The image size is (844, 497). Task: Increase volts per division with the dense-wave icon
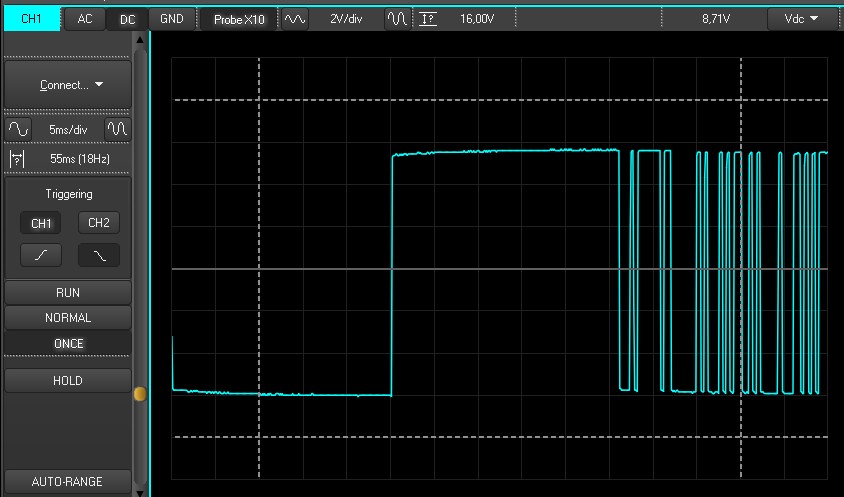(x=397, y=19)
